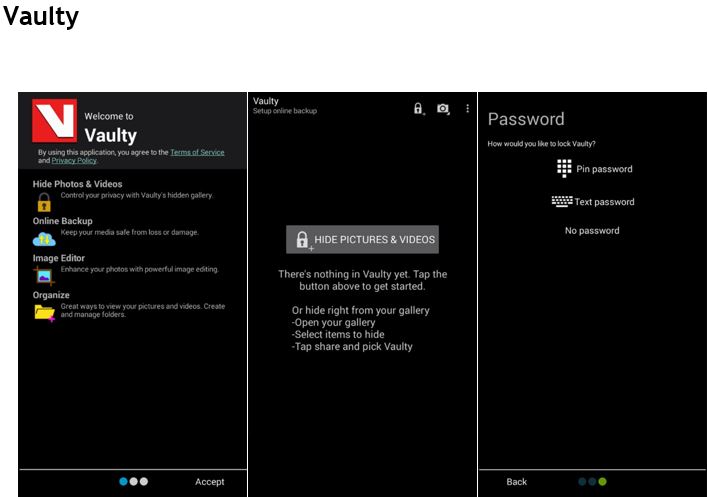Open the Terms of Service link

[x=197, y=152]
